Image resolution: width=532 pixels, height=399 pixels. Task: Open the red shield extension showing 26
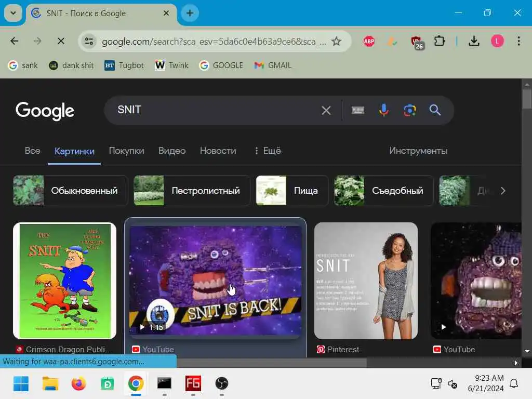[417, 43]
